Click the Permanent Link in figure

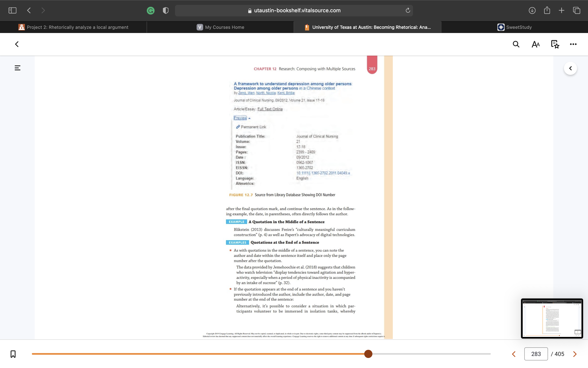251,127
